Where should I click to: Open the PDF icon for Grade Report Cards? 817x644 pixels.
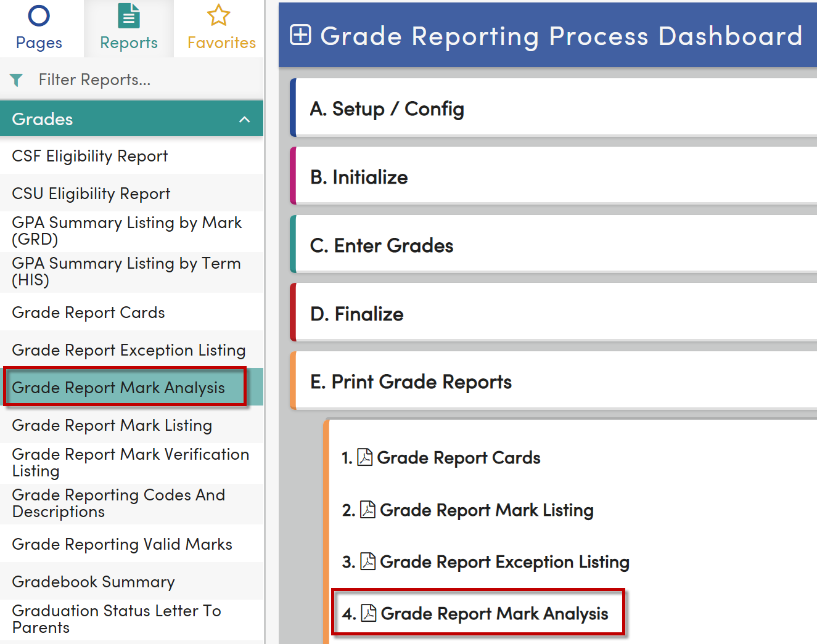tap(365, 457)
